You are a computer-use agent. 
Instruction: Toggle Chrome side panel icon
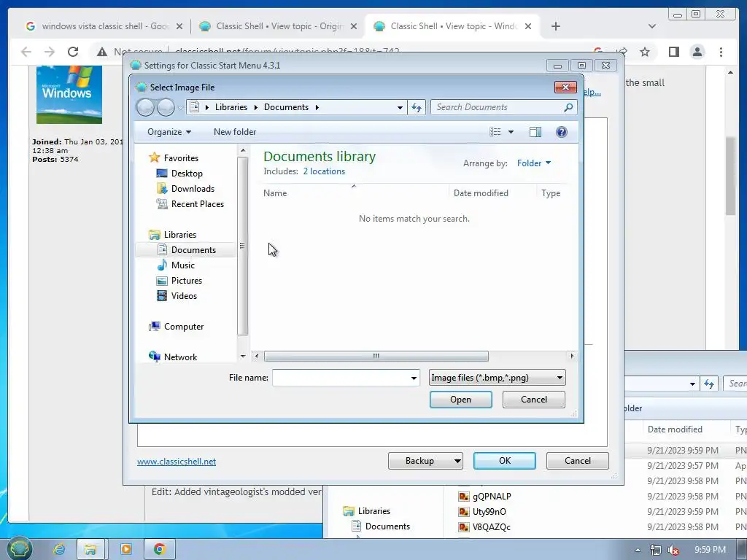coord(673,52)
